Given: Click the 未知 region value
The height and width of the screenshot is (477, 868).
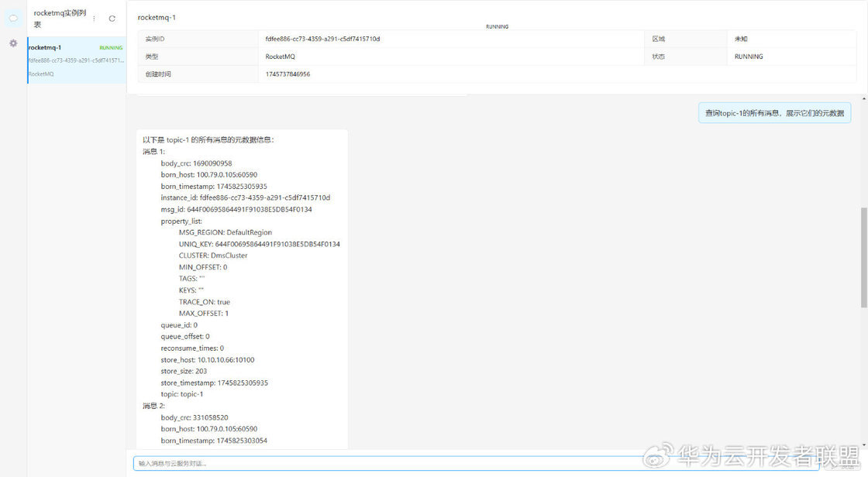Looking at the screenshot, I should point(741,39).
